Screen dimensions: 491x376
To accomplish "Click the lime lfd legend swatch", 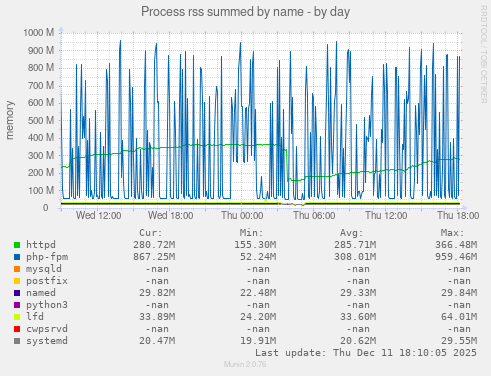I will click(17, 317).
